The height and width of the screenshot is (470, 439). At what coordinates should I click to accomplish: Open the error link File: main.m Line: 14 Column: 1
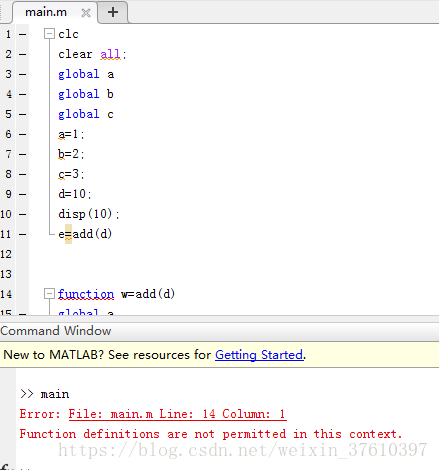point(177,414)
